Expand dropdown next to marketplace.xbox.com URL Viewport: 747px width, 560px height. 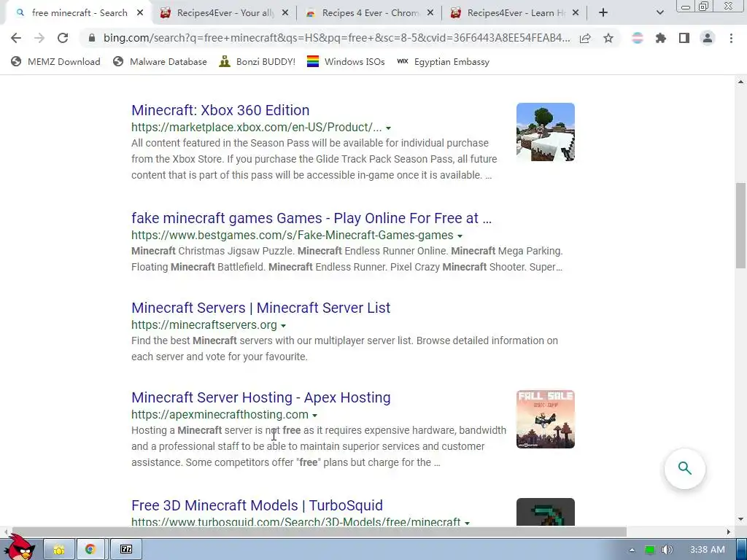388,128
